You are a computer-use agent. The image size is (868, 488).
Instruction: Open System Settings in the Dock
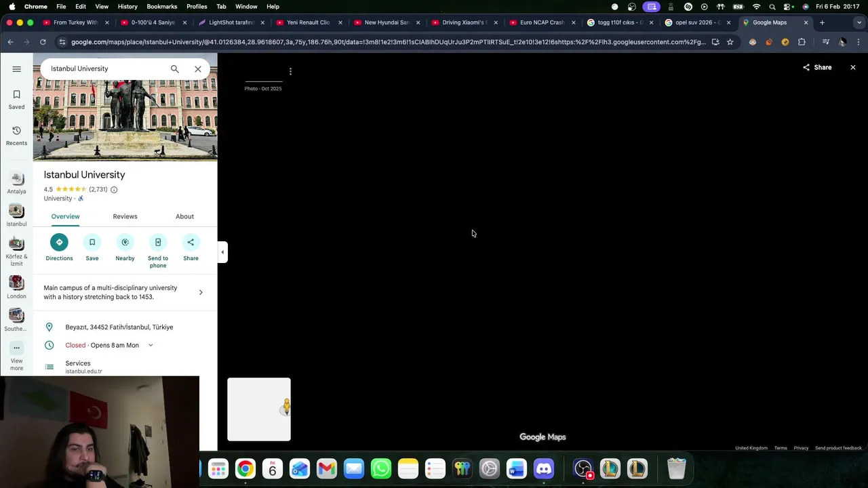490,468
